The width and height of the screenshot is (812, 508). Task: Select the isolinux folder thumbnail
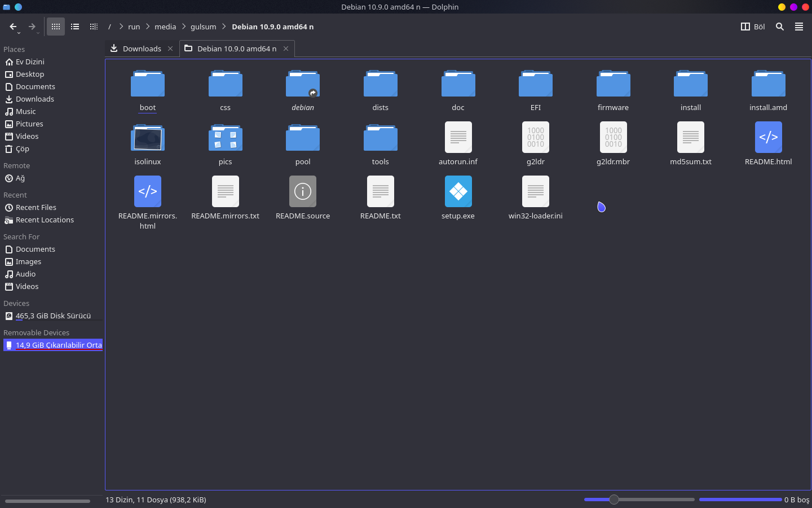pyautogui.click(x=148, y=138)
